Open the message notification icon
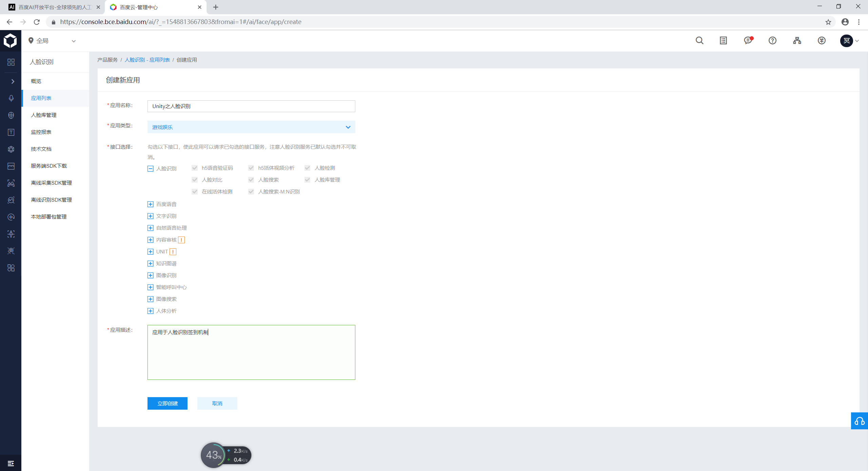This screenshot has width=868, height=471. 748,41
